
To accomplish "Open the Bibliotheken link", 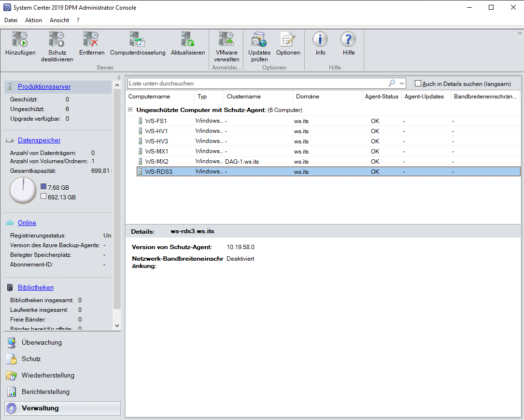I will coord(36,287).
